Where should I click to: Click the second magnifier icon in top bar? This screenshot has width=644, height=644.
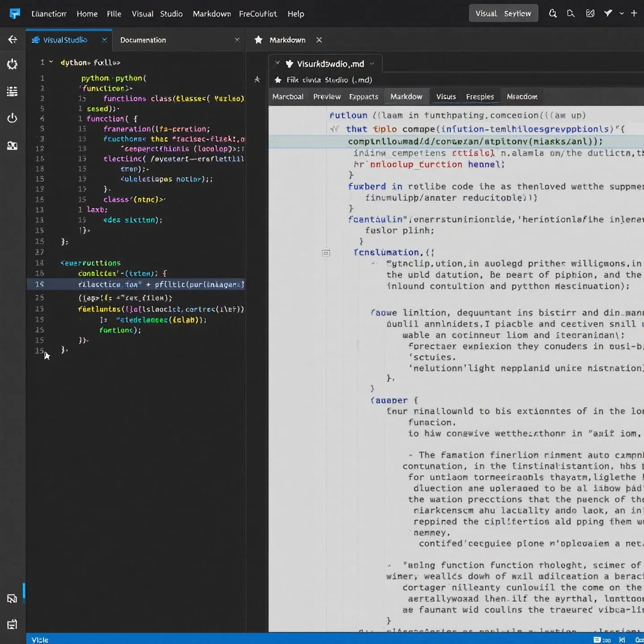tap(571, 13)
